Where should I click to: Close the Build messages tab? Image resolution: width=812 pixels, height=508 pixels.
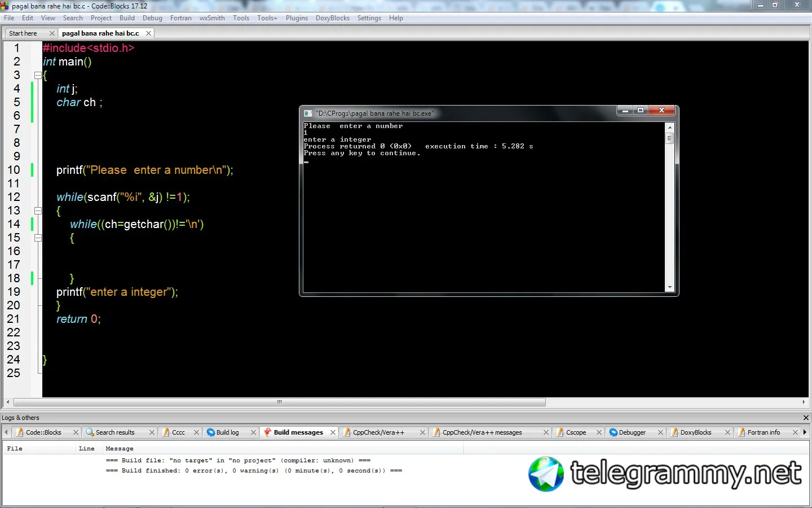[x=333, y=432]
